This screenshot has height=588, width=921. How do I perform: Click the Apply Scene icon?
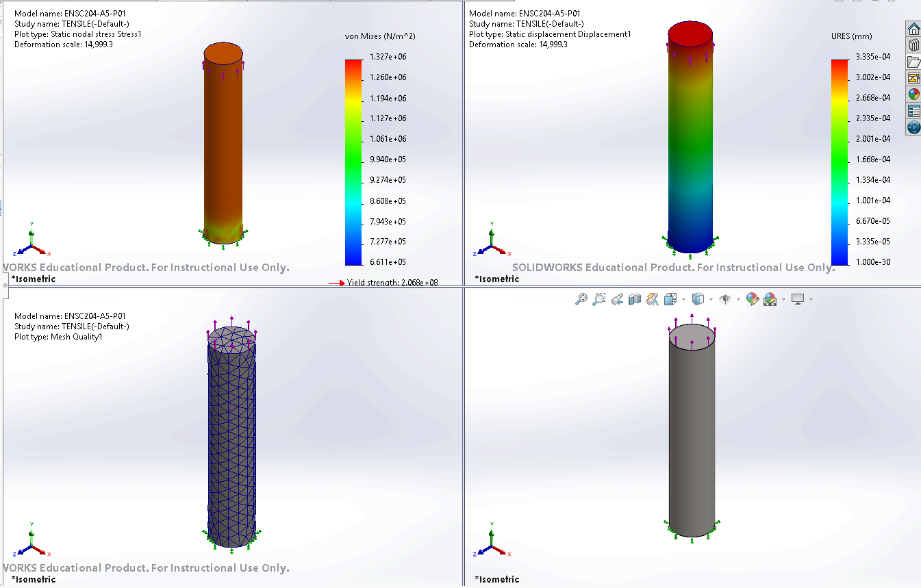tap(770, 299)
